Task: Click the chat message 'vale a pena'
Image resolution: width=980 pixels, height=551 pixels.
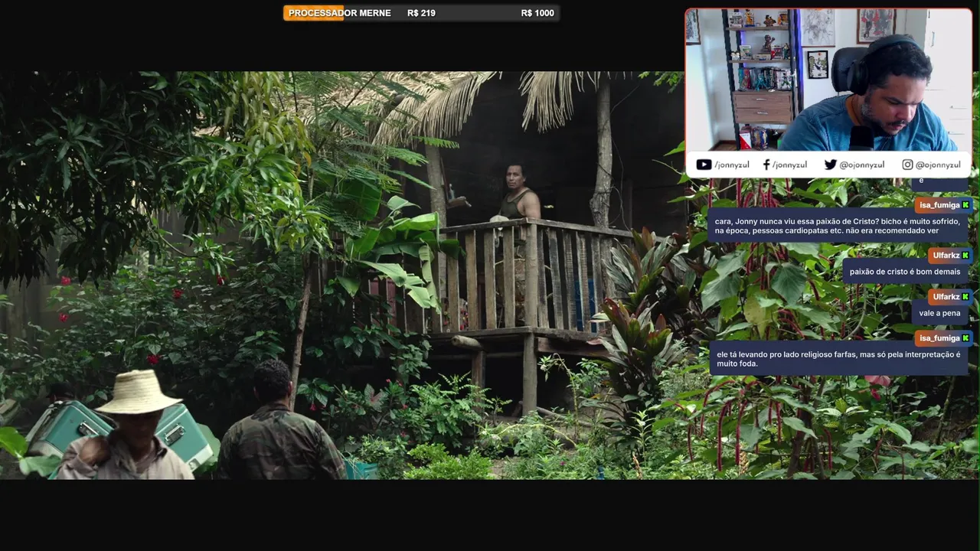Action: pos(939,313)
